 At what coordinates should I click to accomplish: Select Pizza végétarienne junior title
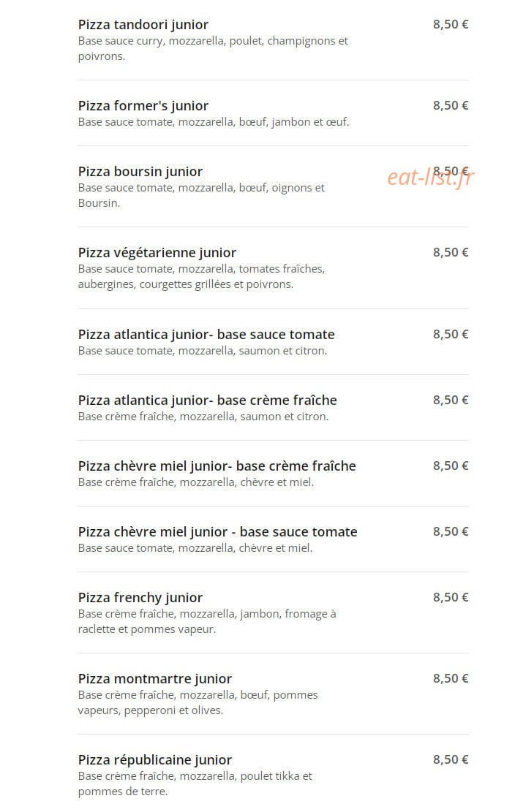pos(157,253)
